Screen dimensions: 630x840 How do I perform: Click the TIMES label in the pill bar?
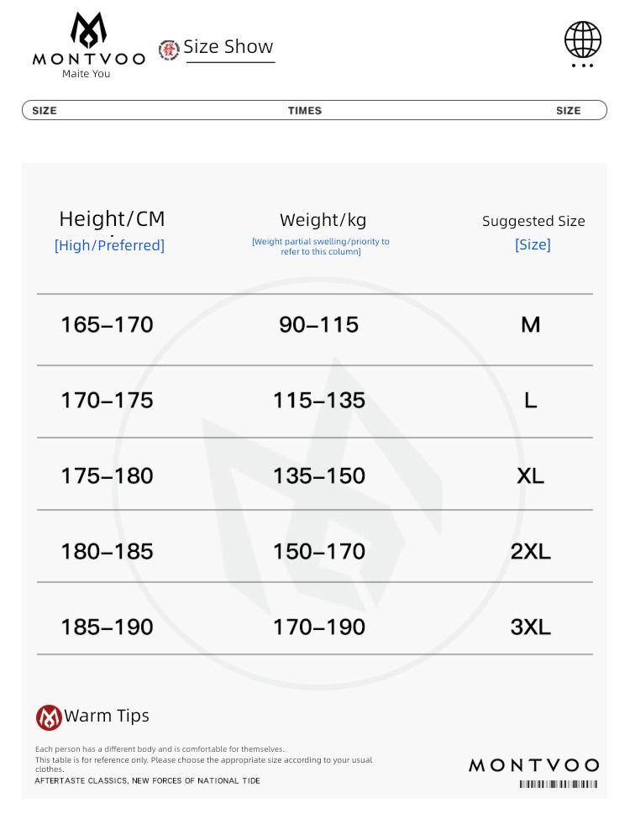click(x=305, y=110)
